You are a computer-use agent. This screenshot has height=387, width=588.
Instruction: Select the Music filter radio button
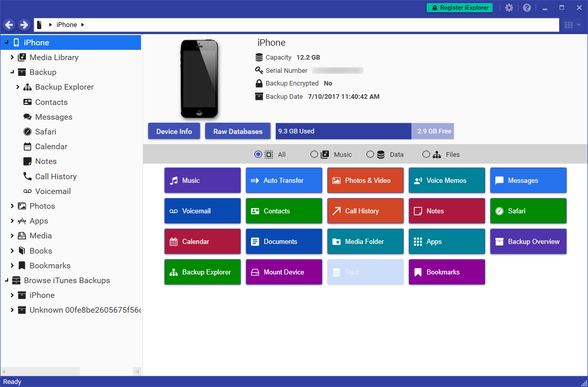click(x=314, y=154)
